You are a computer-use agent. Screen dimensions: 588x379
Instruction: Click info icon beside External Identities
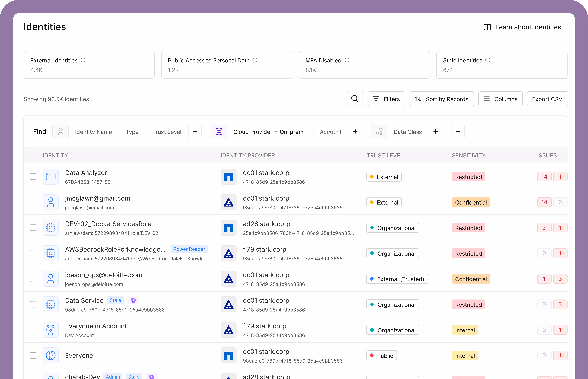click(x=83, y=60)
